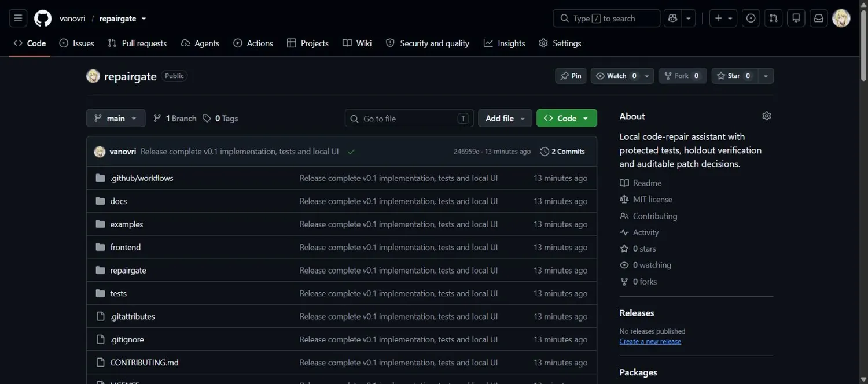Screen dimensions: 868x384
Task: Open the .github/workflows folder
Action: (x=142, y=178)
